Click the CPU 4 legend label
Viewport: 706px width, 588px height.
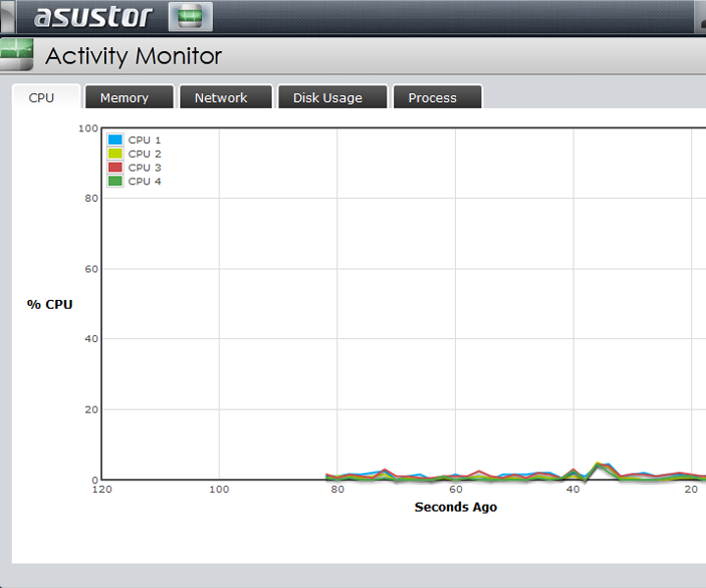tap(144, 181)
